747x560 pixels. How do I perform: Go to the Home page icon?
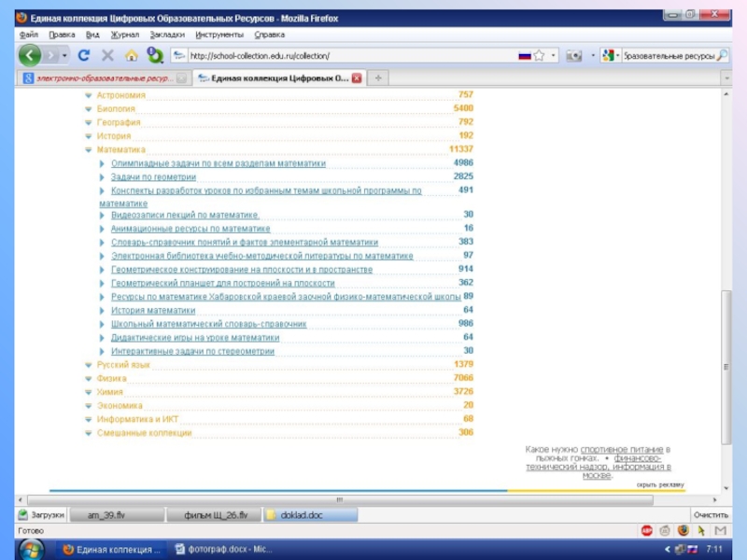(x=132, y=56)
